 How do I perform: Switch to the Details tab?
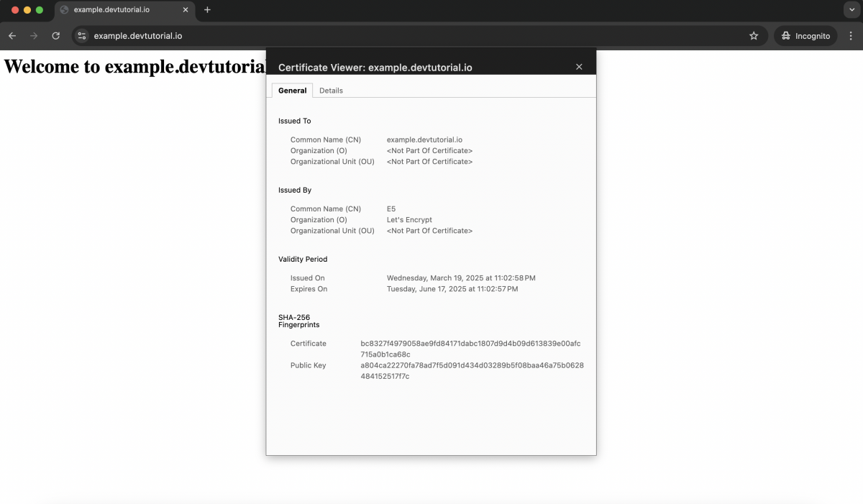[x=331, y=91]
